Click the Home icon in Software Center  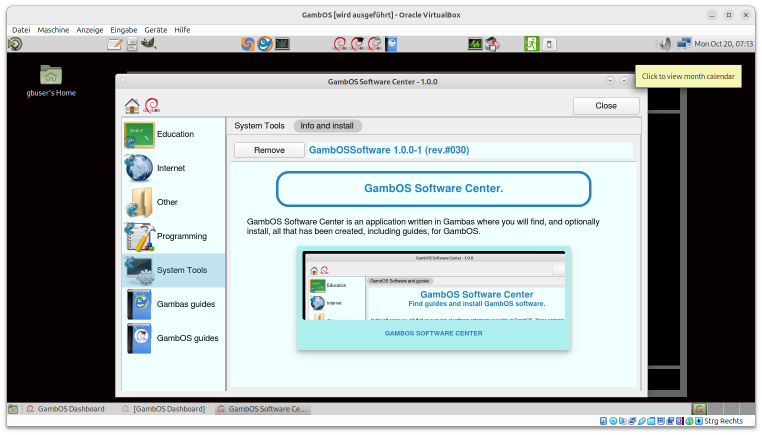click(x=132, y=106)
